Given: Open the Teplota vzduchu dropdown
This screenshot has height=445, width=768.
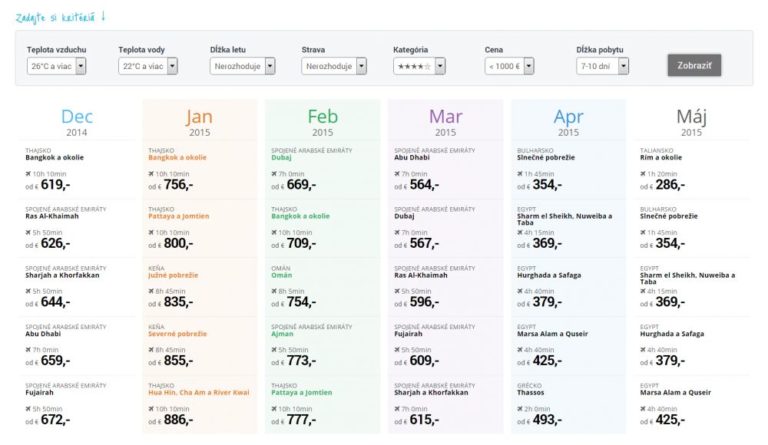Looking at the screenshot, I should (x=57, y=66).
